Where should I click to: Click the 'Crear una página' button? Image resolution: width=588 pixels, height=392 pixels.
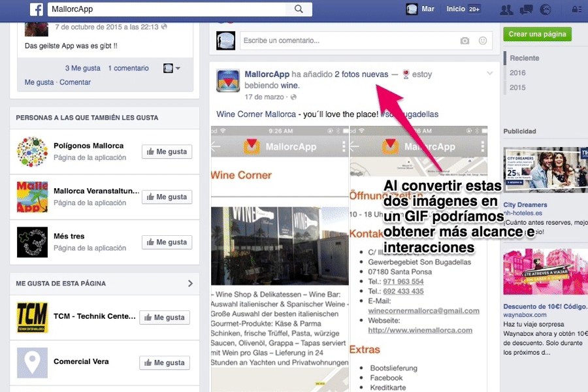(537, 34)
